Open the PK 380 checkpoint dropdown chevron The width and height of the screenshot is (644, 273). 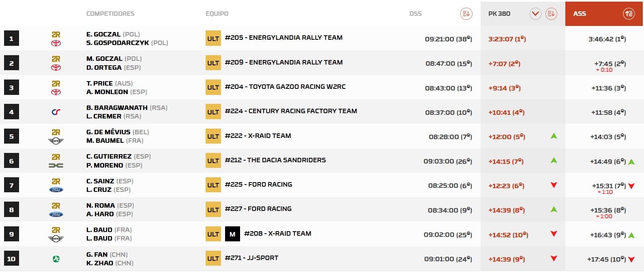tap(535, 14)
